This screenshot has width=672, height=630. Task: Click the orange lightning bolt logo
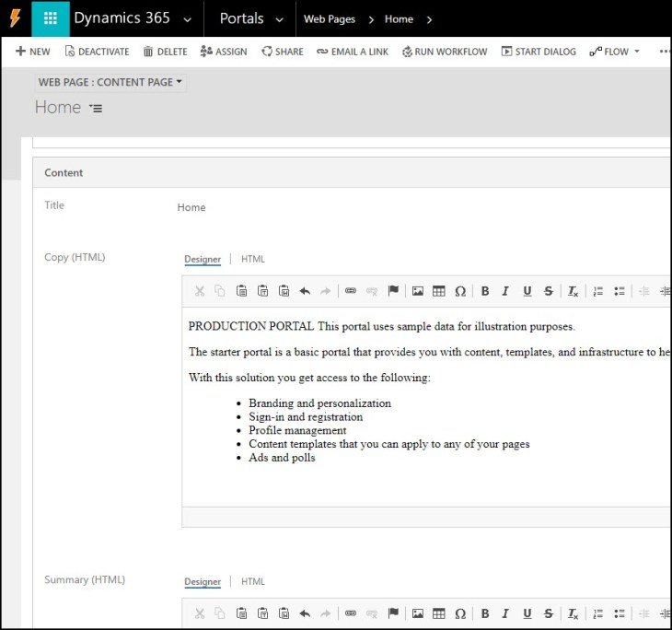click(15, 18)
